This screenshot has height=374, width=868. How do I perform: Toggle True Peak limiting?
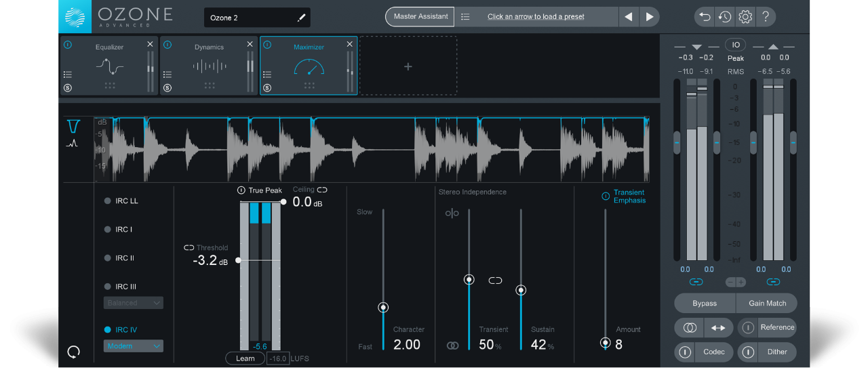tap(241, 190)
